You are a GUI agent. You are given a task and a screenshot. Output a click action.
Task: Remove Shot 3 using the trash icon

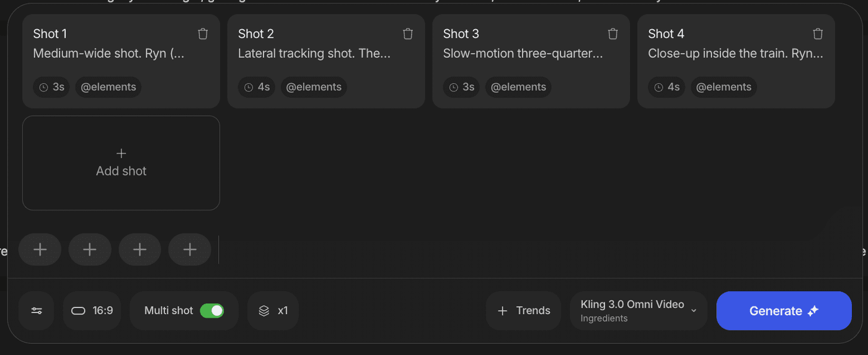613,34
